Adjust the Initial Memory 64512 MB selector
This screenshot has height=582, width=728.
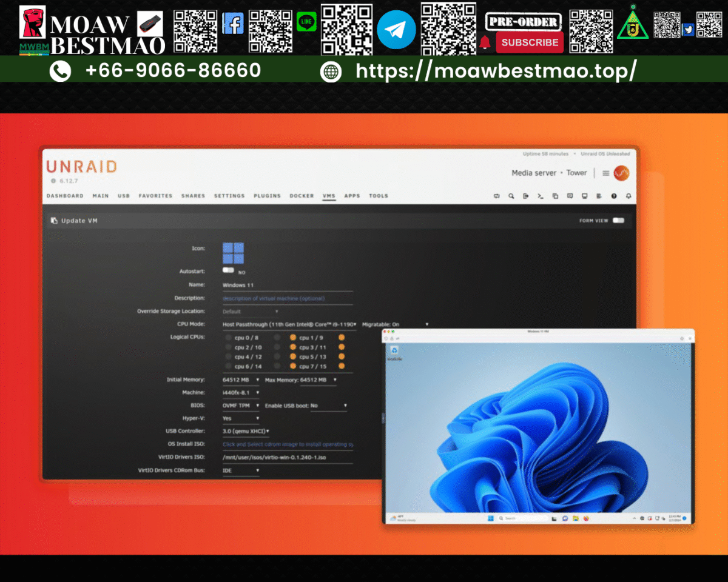[240, 380]
